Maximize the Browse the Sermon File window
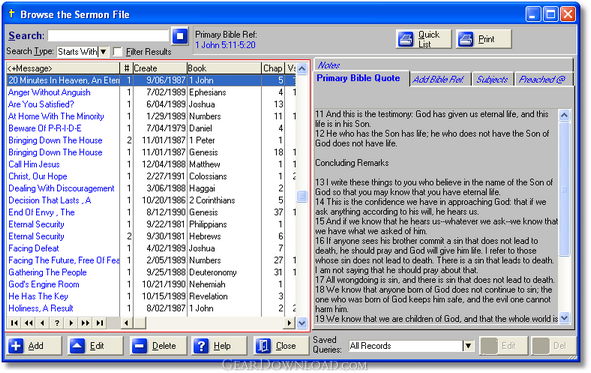The image size is (591, 373). point(550,14)
